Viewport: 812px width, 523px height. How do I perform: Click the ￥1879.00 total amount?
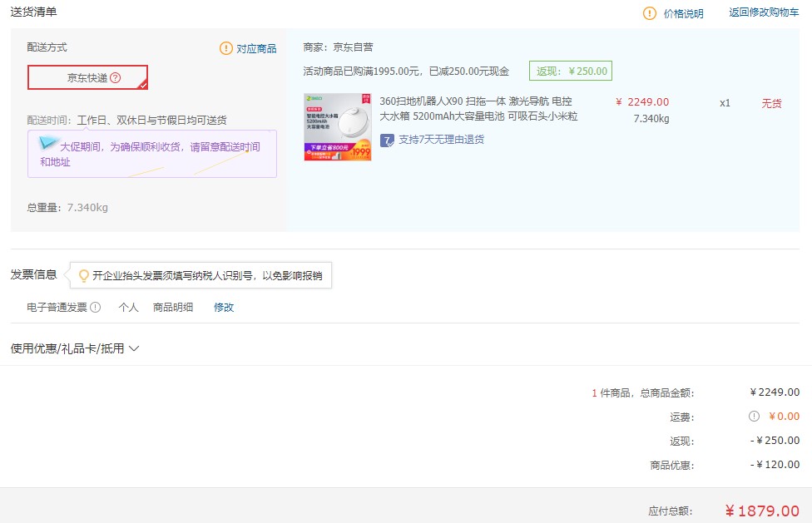pos(762,511)
